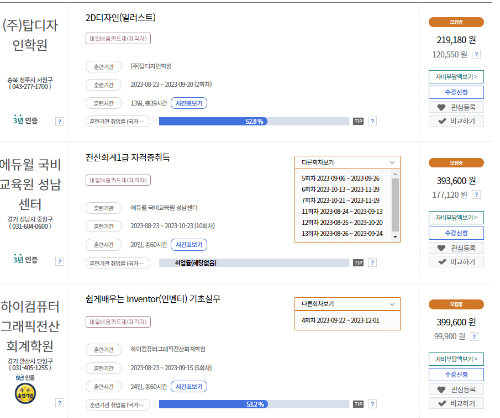
Task: Open institution name 에듀윌 국비교육원 성남센터
Action: click(x=30, y=184)
